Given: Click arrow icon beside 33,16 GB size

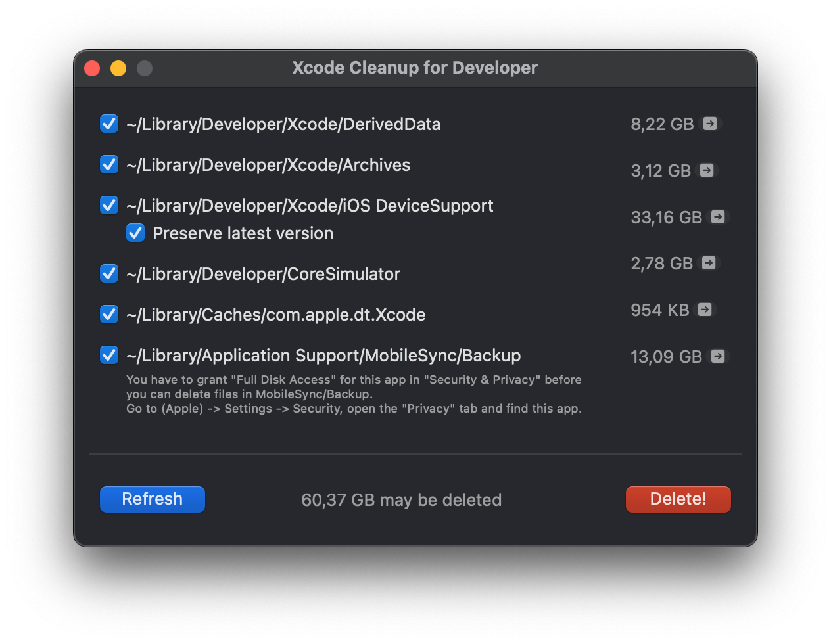Looking at the screenshot, I should click(x=718, y=217).
